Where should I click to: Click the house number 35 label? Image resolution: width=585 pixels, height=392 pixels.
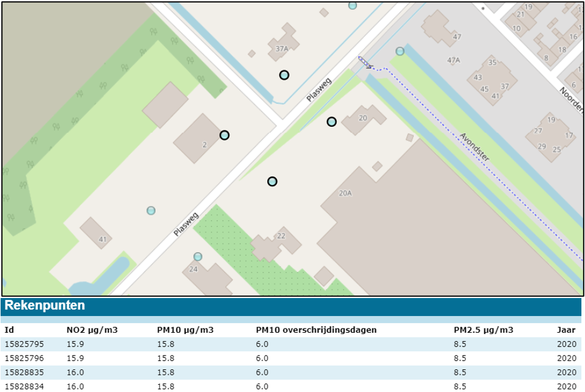pyautogui.click(x=492, y=62)
